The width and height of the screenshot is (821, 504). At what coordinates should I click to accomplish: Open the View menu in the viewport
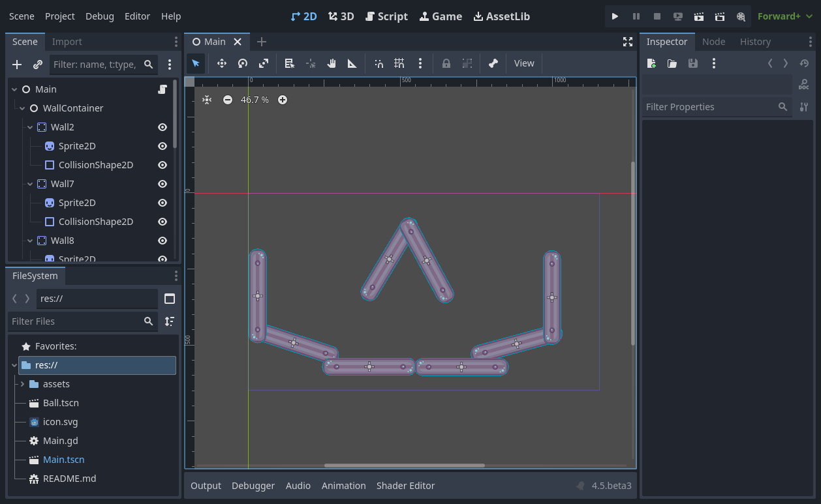pos(524,63)
